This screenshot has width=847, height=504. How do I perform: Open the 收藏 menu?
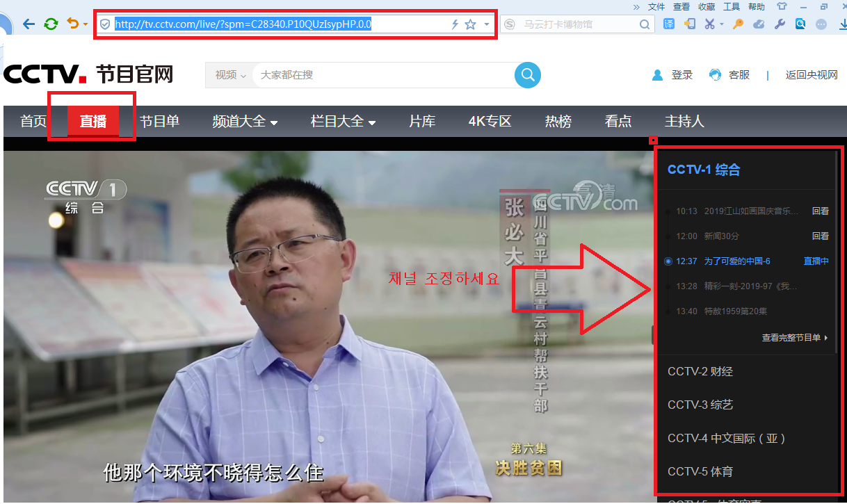pos(707,6)
